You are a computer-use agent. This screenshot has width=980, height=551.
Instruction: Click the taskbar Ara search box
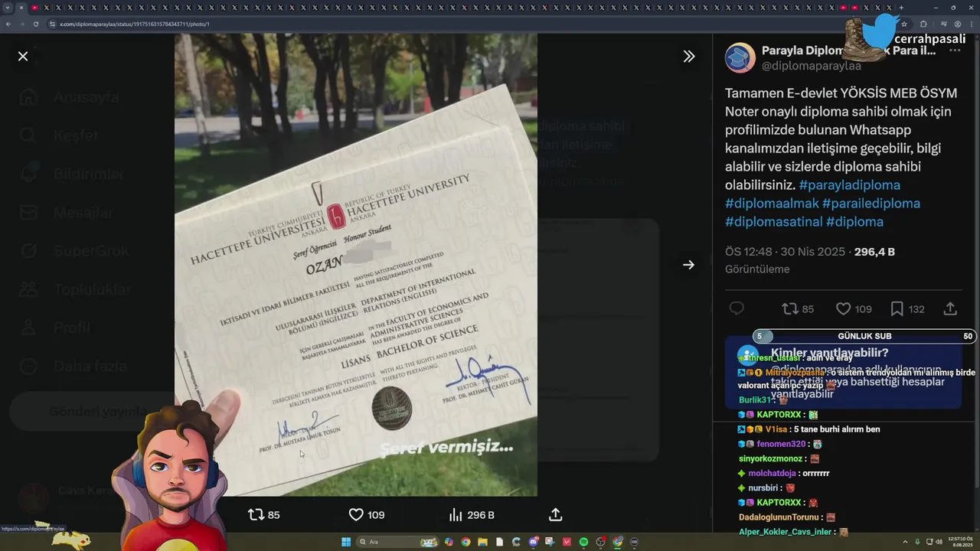397,542
